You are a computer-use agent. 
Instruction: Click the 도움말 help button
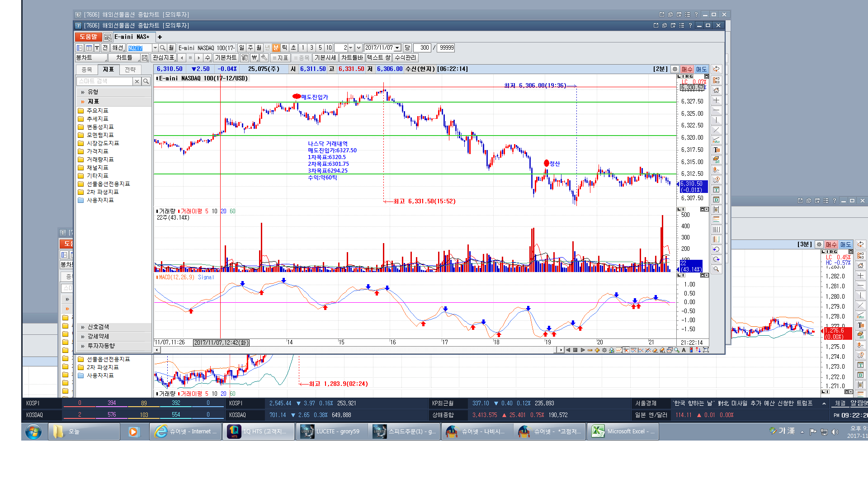[x=89, y=37]
